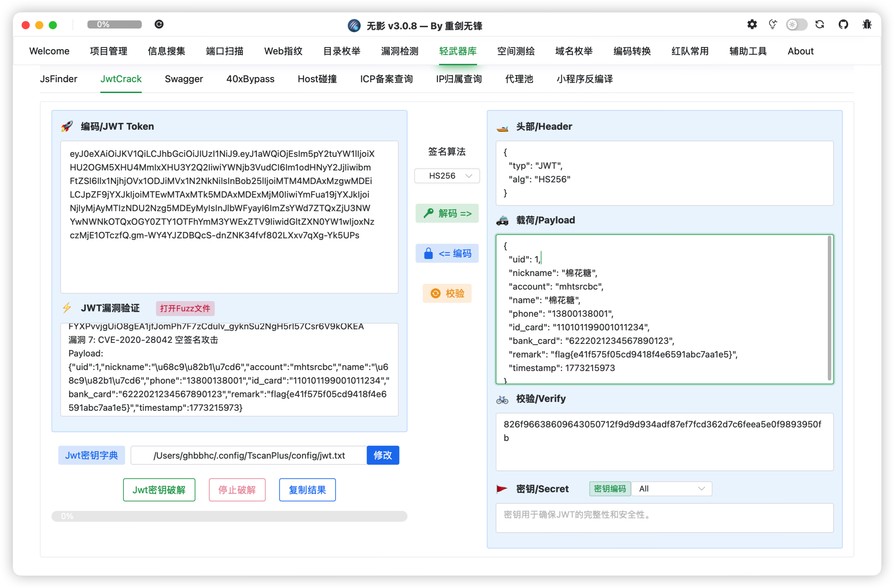Viewport: 894px width, 588px height.
Task: Click the circular reset icon beside progress bar
Action: tap(159, 24)
